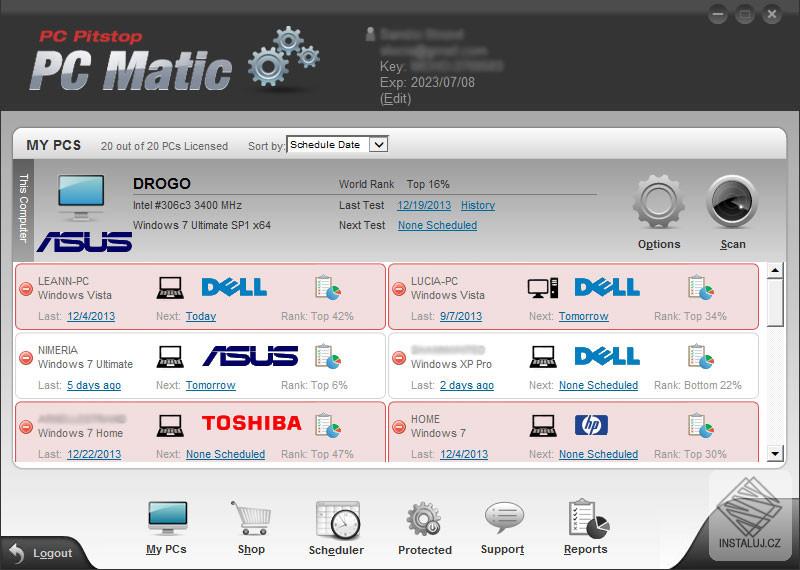Viewport: 800px width, 570px height.
Task: Remove LUCIA-PC using red minus icon
Action: [399, 289]
